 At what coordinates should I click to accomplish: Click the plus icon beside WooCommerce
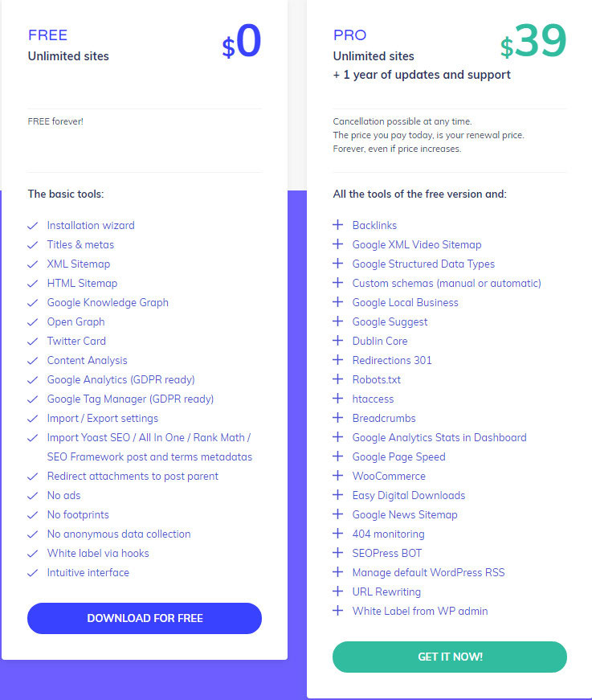tap(338, 476)
